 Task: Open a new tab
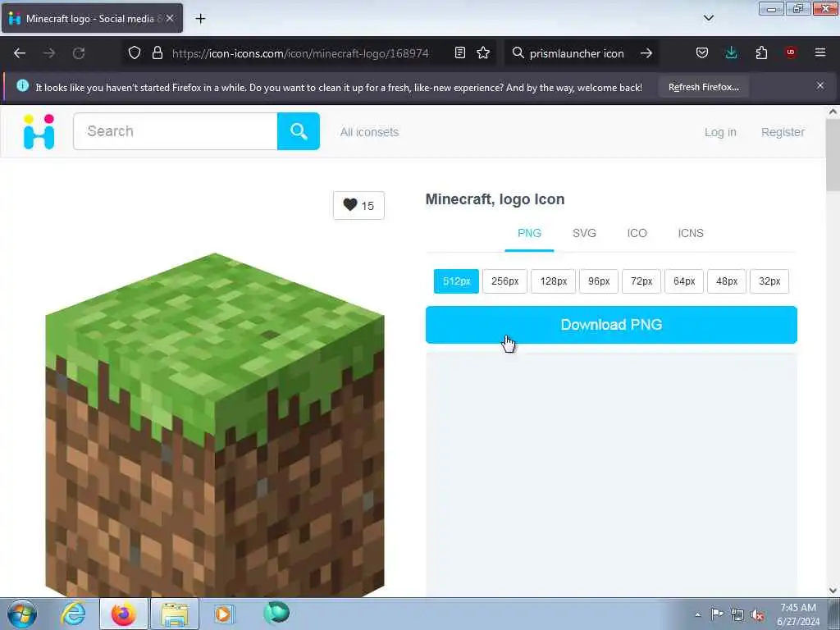[200, 19]
